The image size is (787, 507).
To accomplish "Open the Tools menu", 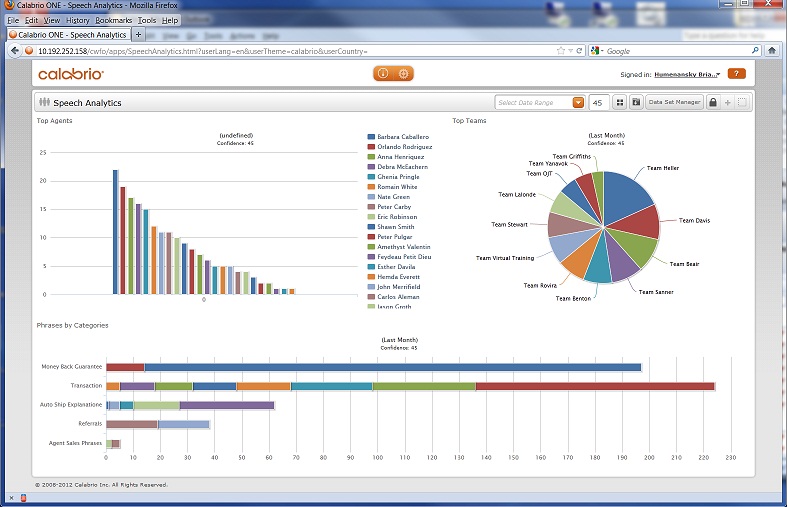I will (147, 20).
